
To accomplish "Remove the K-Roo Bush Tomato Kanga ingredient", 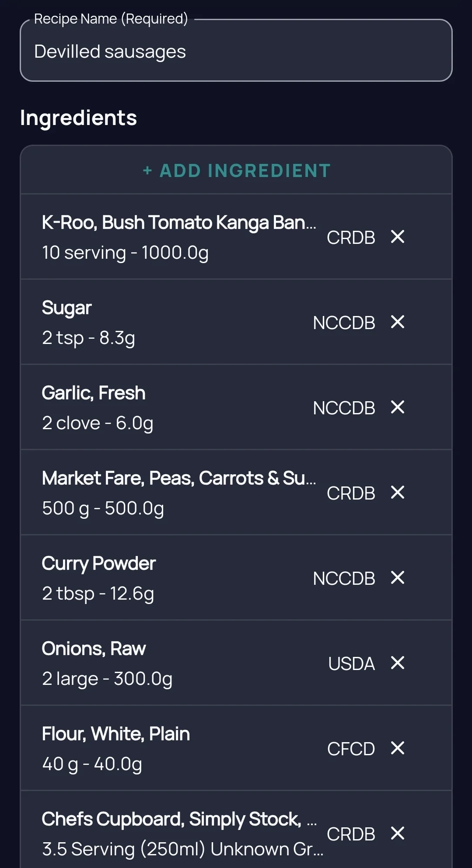I will [397, 236].
